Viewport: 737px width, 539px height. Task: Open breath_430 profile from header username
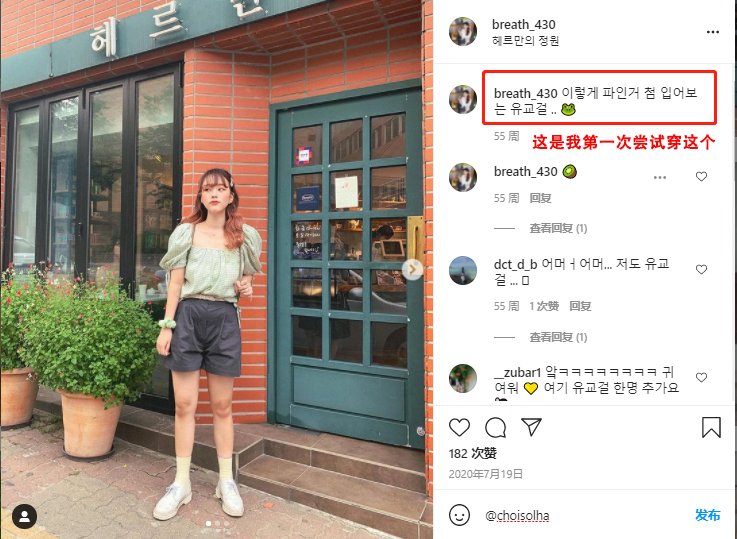point(524,24)
